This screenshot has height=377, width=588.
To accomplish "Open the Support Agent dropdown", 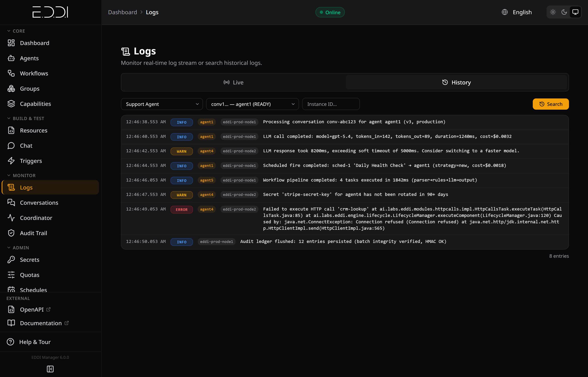I will (162, 104).
